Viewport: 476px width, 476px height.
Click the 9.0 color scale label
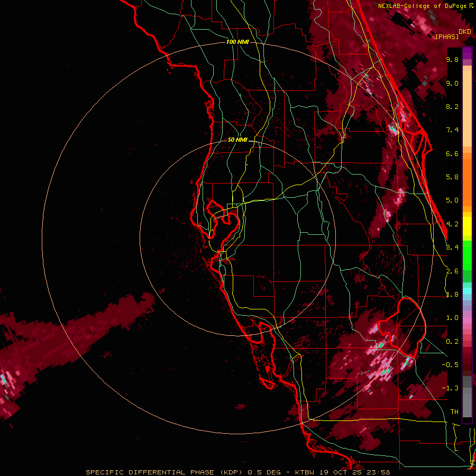click(x=452, y=83)
